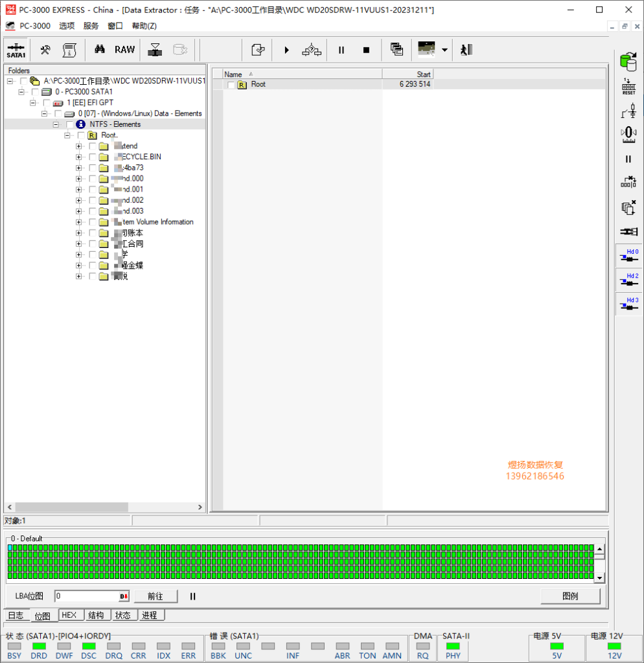Stop the process with stop button
Image resolution: width=644 pixels, height=663 pixels.
point(367,50)
